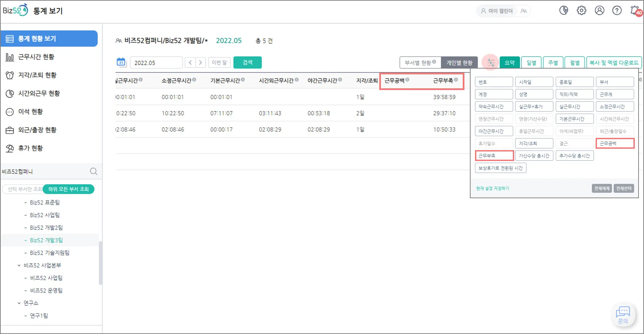The image size is (644, 334).
Task: Click info icon beside 야간근무시간 header
Action: point(340,80)
